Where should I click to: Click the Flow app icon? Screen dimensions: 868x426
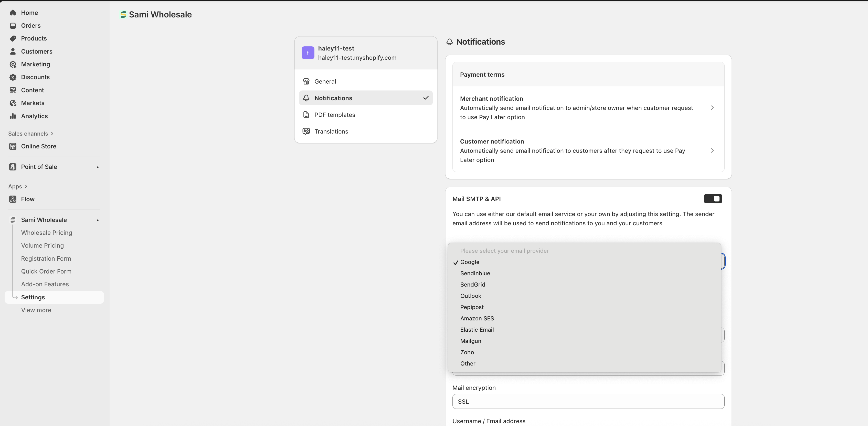pos(13,199)
